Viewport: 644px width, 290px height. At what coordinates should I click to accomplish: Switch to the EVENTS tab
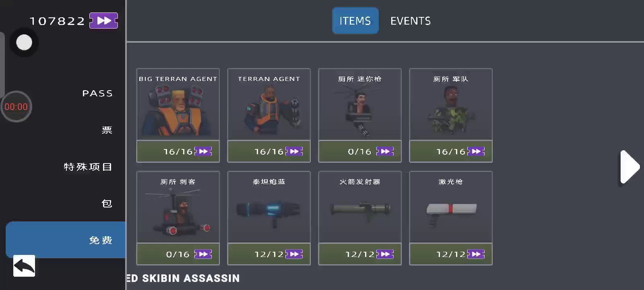coord(411,21)
